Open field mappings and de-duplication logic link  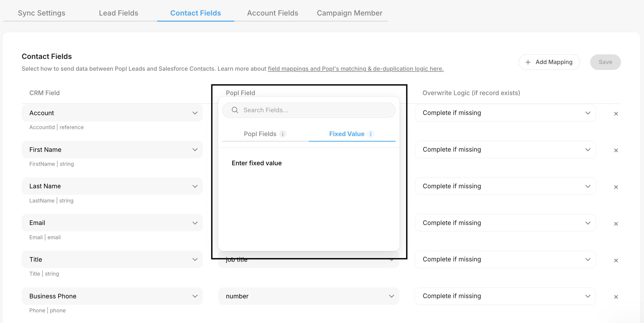[x=355, y=69]
